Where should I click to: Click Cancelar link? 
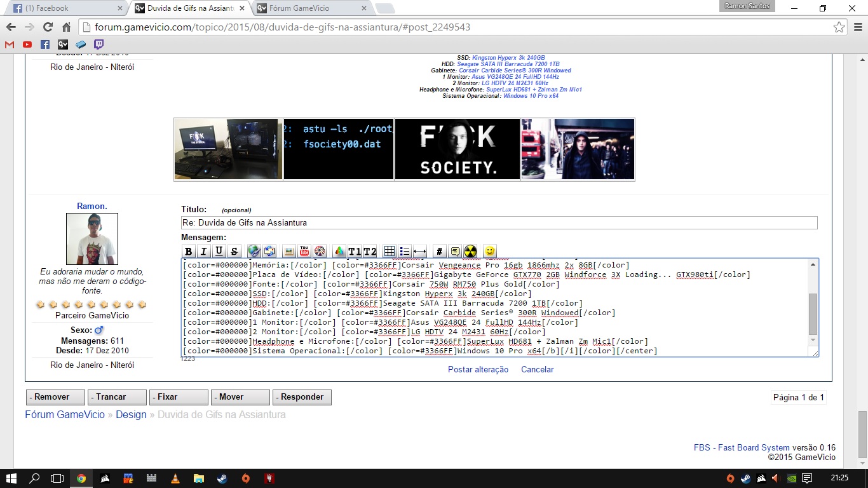click(x=538, y=369)
